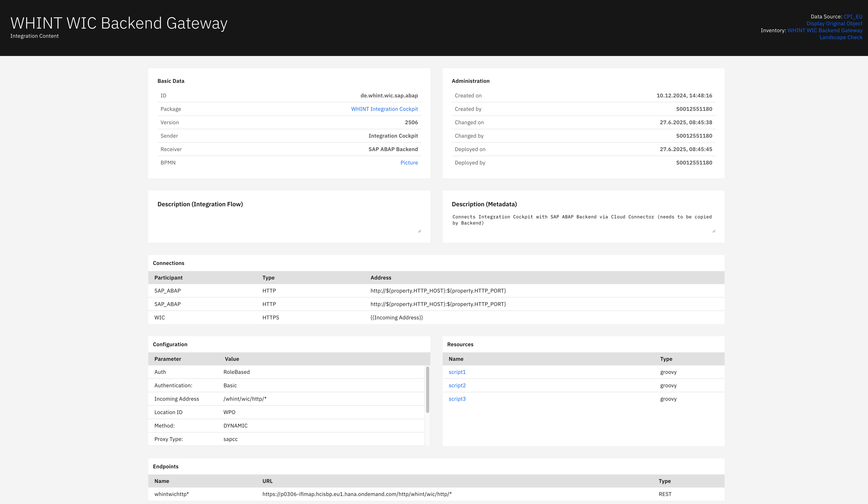Click Display Original Object link
The width and height of the screenshot is (868, 504).
[x=834, y=23]
